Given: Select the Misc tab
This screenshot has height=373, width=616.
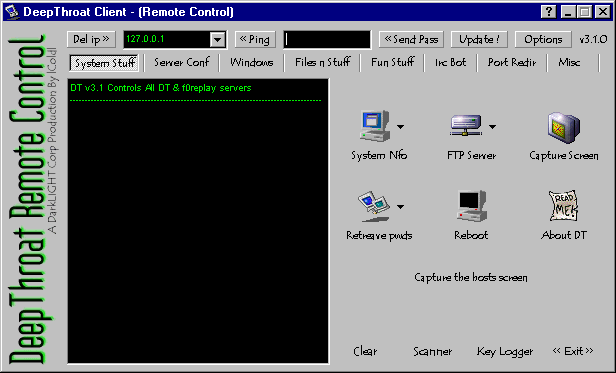Looking at the screenshot, I should click(569, 62).
